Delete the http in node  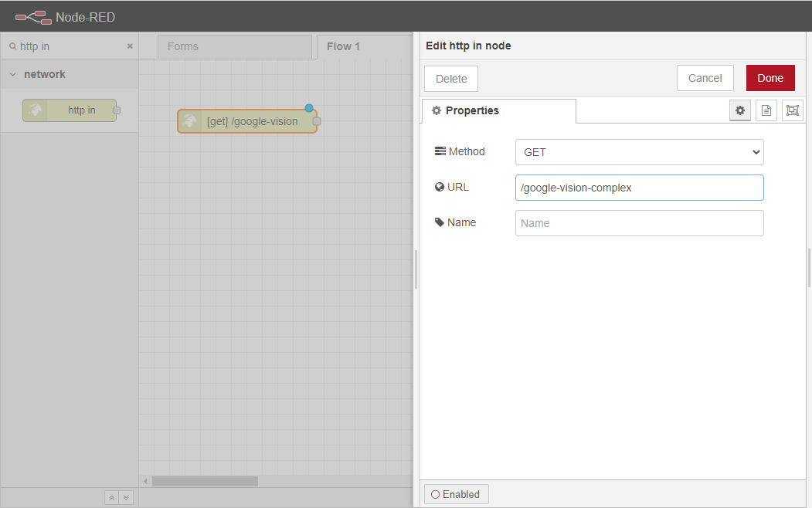pos(451,79)
